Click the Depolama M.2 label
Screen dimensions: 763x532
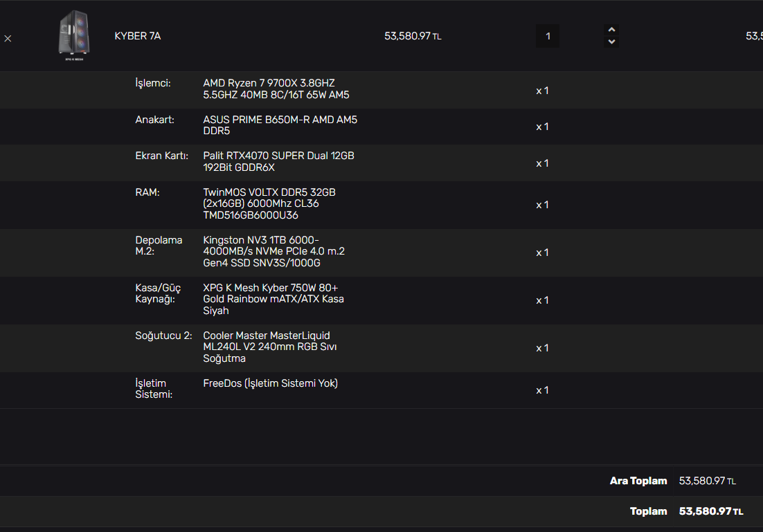159,246
